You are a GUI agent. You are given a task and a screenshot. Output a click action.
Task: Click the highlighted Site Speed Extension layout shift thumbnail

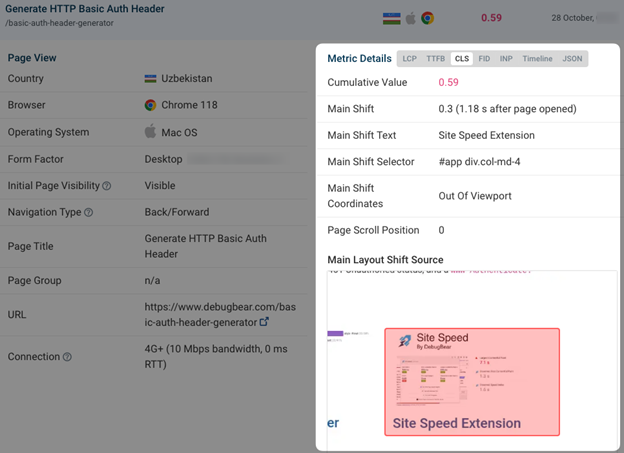click(472, 382)
